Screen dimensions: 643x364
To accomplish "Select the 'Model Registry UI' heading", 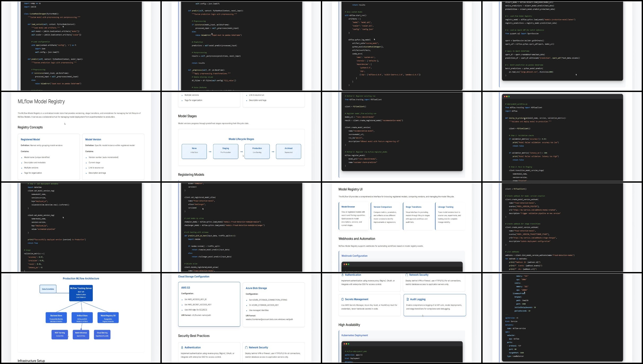I will pos(350,189).
